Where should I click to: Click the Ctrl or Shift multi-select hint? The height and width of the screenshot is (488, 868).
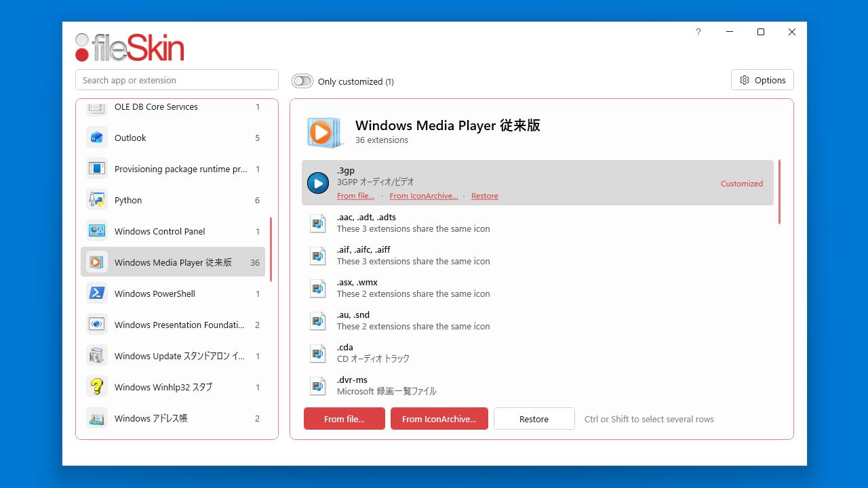pyautogui.click(x=649, y=419)
